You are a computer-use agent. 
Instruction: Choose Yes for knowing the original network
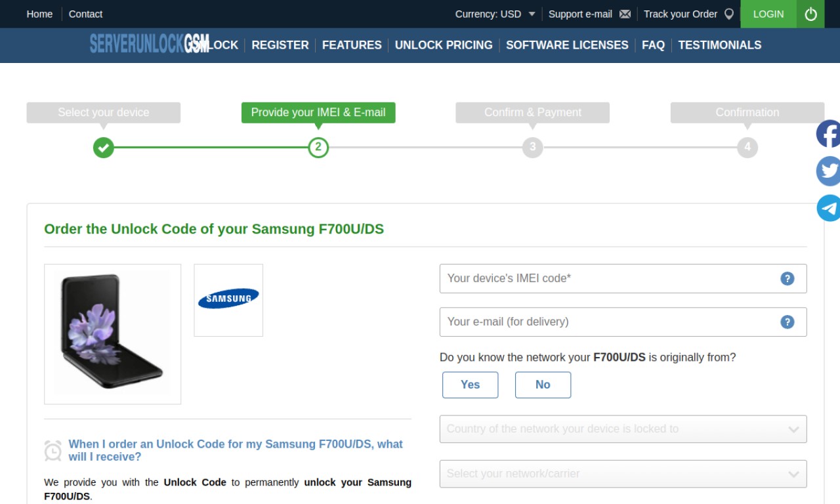pyautogui.click(x=470, y=385)
